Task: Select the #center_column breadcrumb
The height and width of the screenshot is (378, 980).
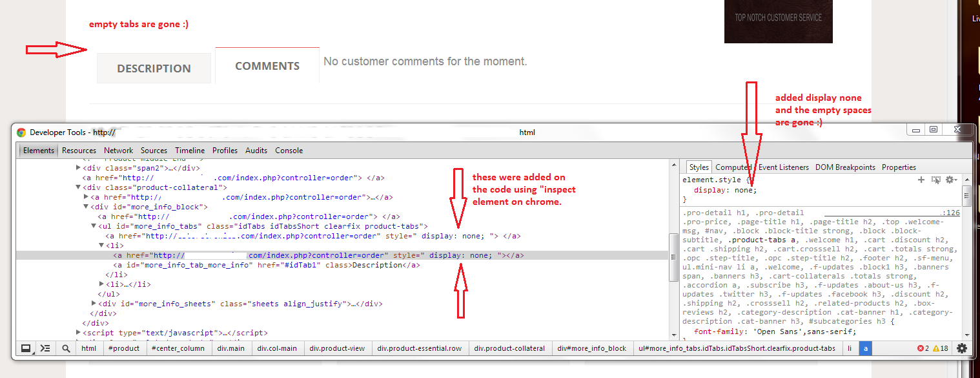Action: [x=178, y=348]
